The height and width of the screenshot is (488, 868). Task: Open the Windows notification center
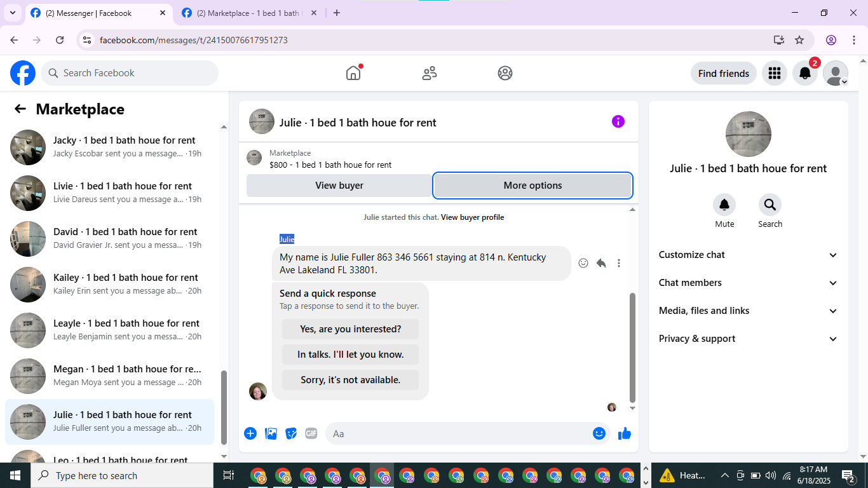coord(848,475)
